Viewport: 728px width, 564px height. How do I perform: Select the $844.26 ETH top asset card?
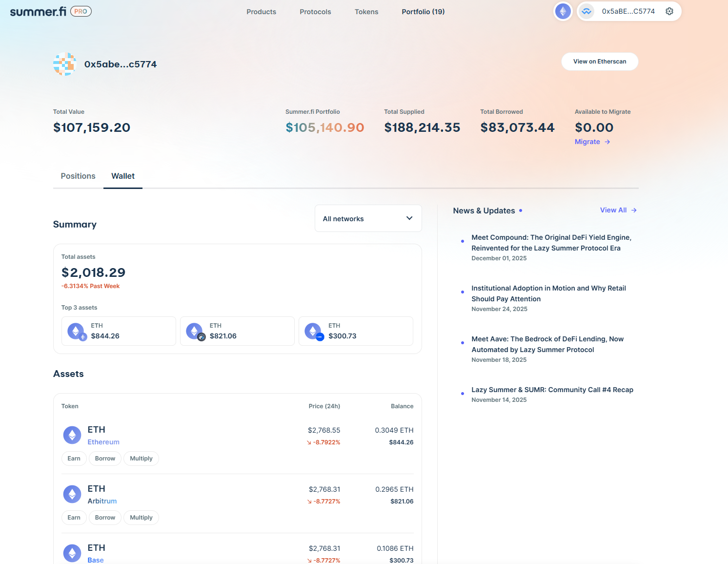pos(119,331)
